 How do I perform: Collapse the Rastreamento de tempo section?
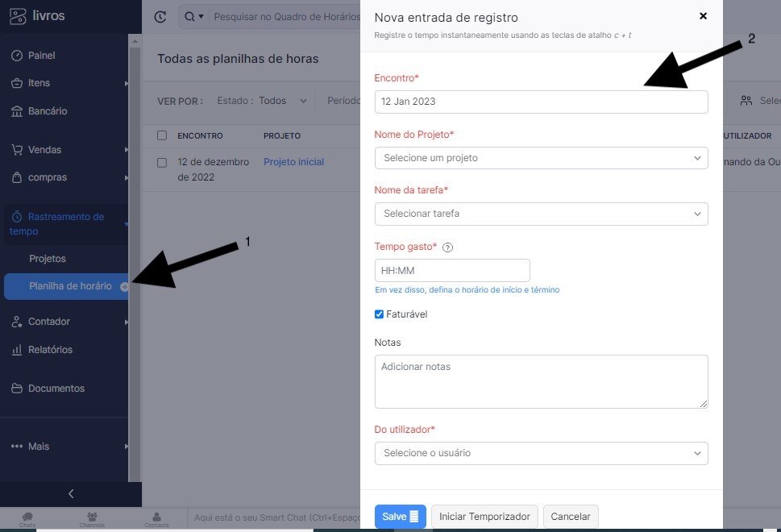66,223
